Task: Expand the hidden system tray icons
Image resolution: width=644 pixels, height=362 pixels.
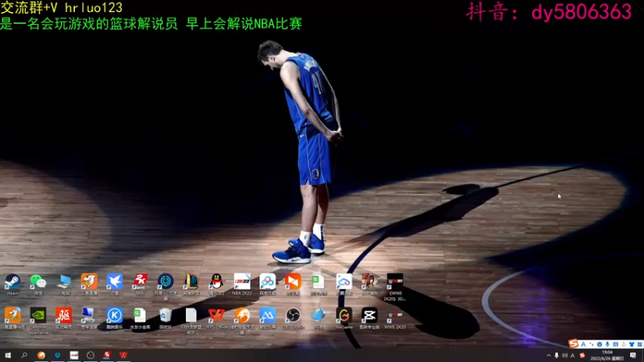Action: coord(549,356)
